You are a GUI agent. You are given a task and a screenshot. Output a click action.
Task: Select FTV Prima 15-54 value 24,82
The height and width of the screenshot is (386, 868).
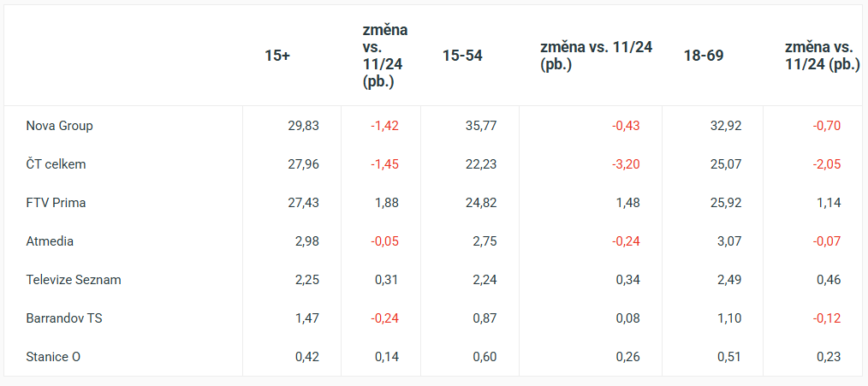480,203
